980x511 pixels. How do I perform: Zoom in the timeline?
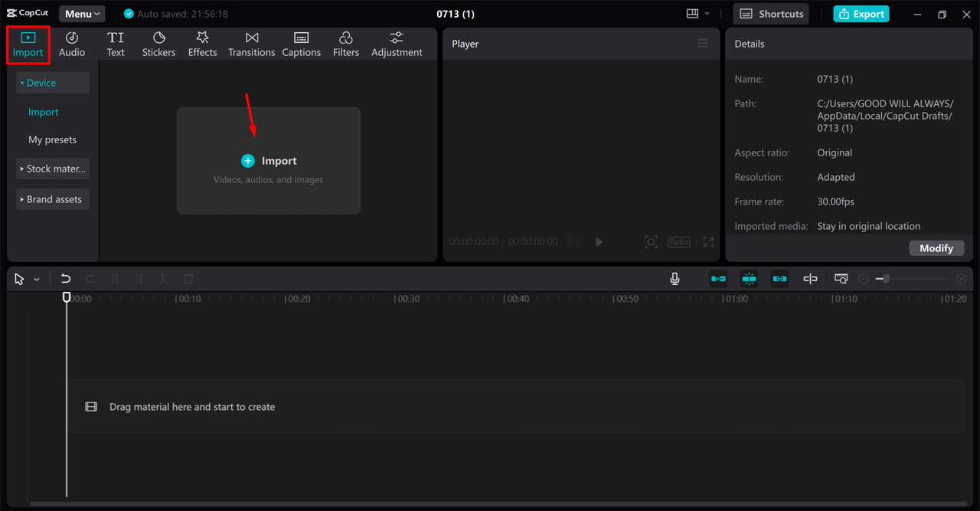(x=962, y=279)
